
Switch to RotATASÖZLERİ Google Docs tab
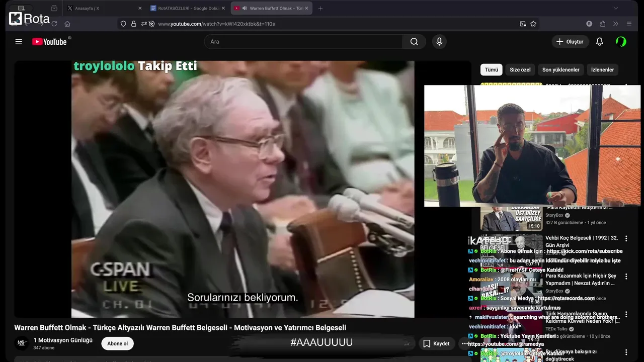click(x=188, y=8)
